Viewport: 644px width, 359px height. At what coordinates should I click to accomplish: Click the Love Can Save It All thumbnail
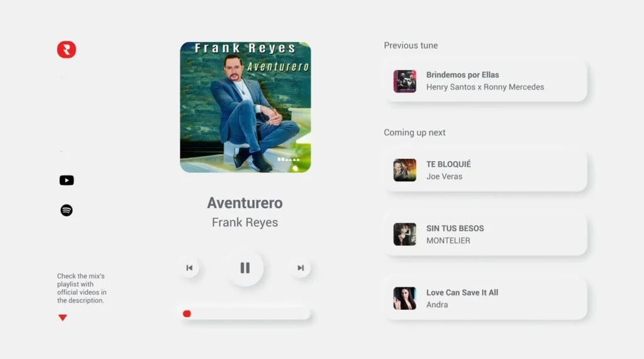(405, 299)
